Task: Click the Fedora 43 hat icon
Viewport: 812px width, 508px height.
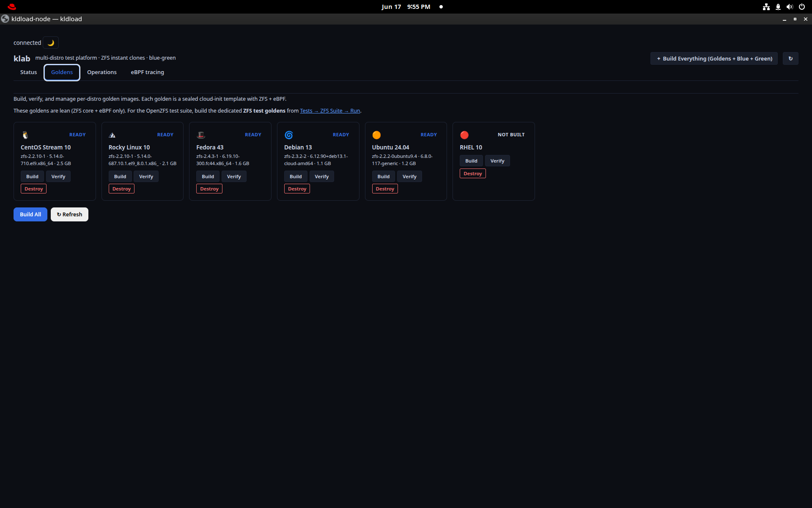Action: 201,135
